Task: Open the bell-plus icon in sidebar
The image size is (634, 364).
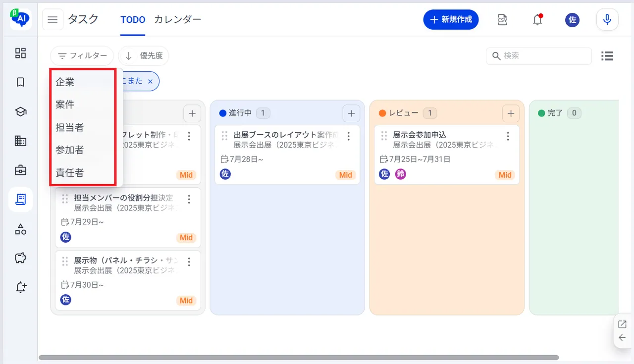Action: coord(20,287)
